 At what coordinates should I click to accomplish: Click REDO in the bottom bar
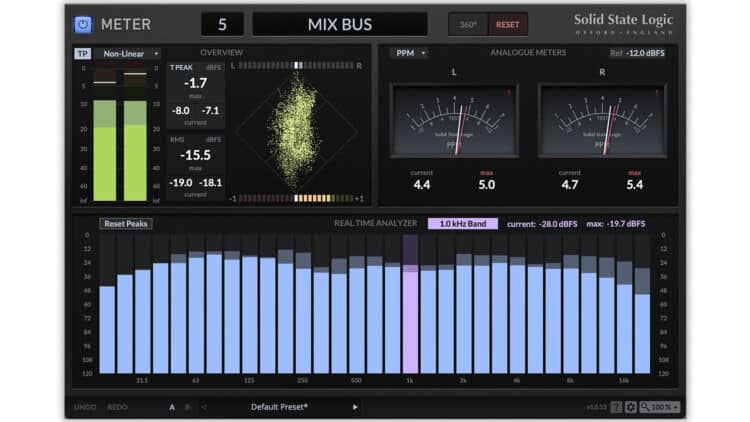pyautogui.click(x=117, y=407)
